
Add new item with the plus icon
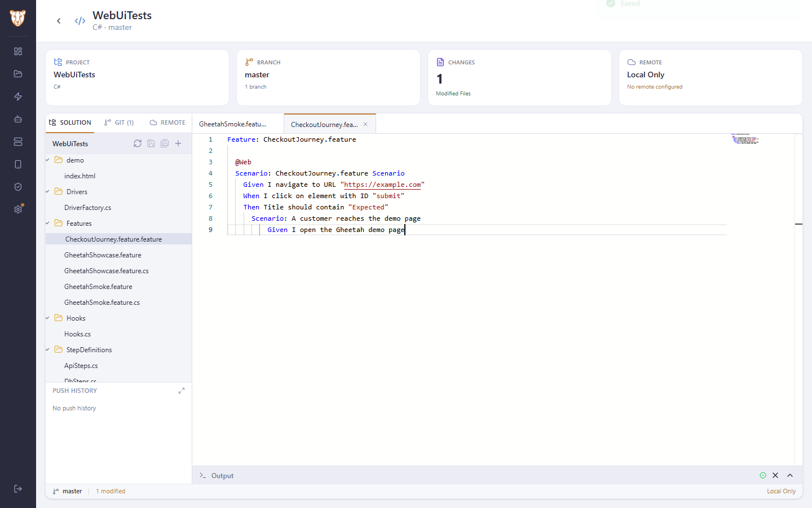click(178, 143)
